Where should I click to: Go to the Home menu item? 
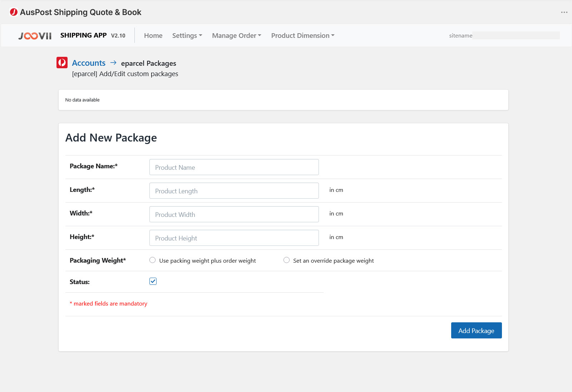click(153, 35)
